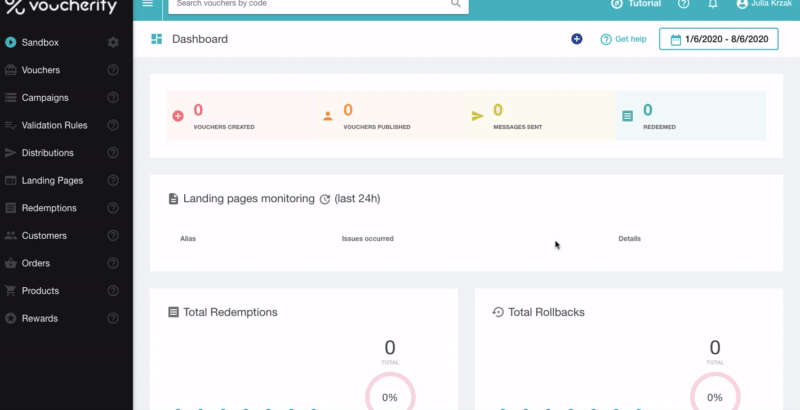Click Landing pages monitoring heading

pyautogui.click(x=249, y=198)
